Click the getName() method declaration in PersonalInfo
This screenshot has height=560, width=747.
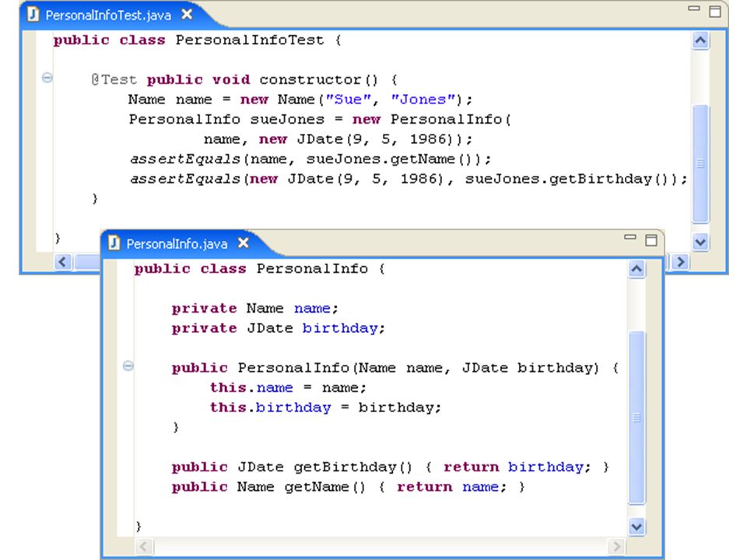(x=348, y=487)
